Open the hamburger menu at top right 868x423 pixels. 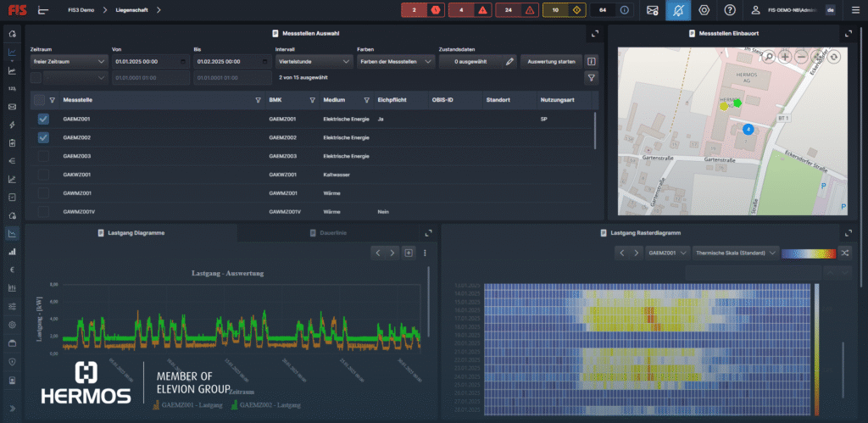pos(855,10)
